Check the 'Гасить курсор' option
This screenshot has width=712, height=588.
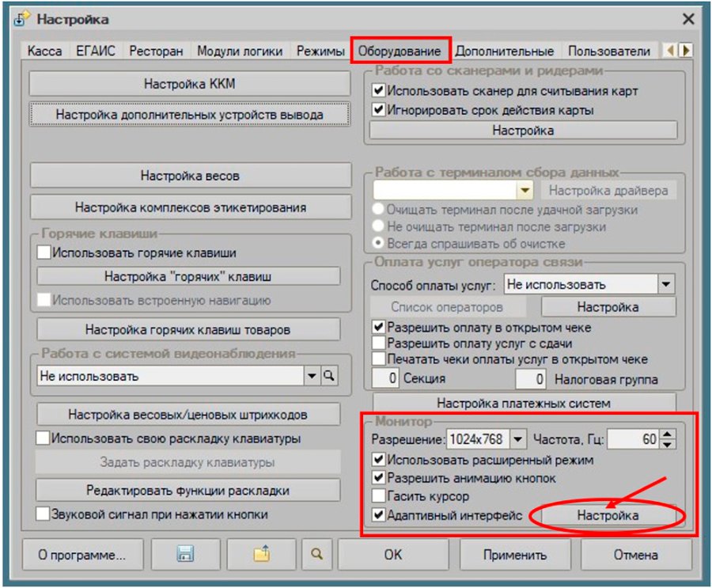[x=379, y=495]
